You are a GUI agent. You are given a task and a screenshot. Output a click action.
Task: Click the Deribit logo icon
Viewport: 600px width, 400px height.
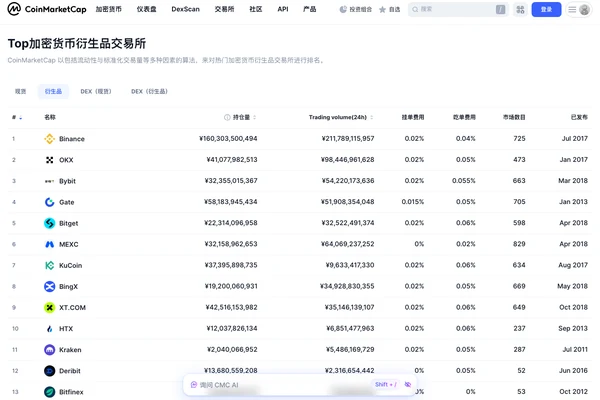(49, 371)
